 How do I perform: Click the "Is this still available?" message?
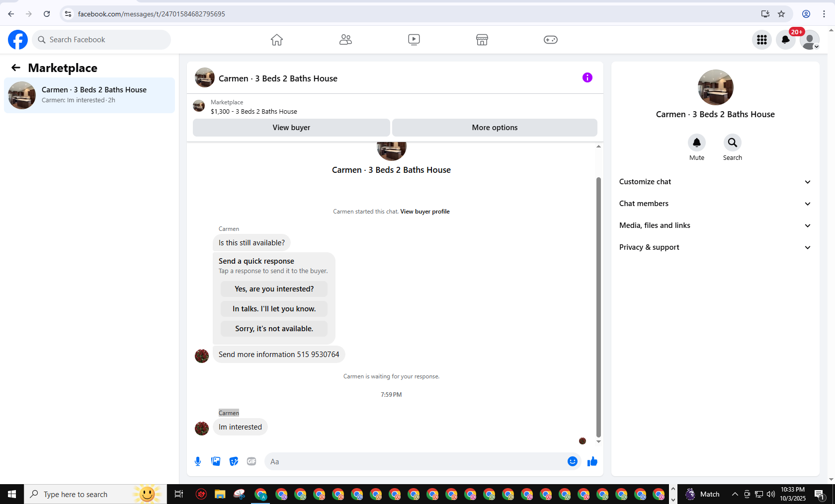251,243
